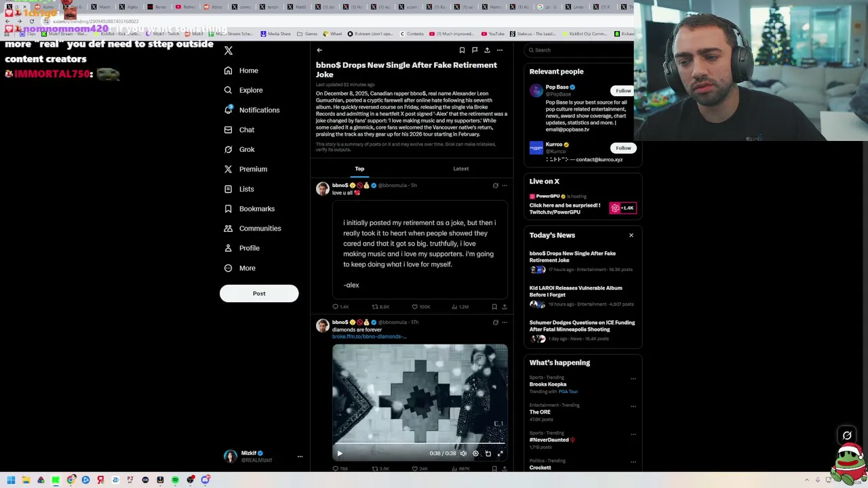Go to Profile in sidebar
This screenshot has width=868, height=488.
click(x=241, y=248)
